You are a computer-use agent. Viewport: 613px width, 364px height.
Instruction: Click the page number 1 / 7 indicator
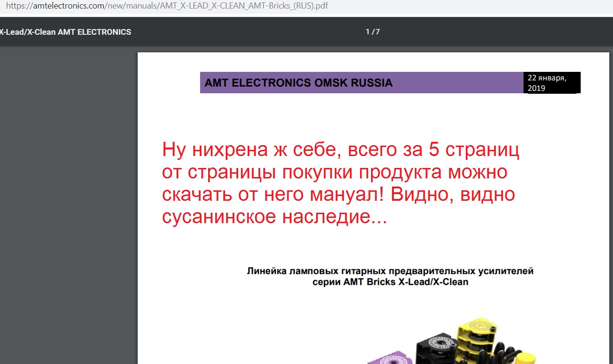coord(372,32)
